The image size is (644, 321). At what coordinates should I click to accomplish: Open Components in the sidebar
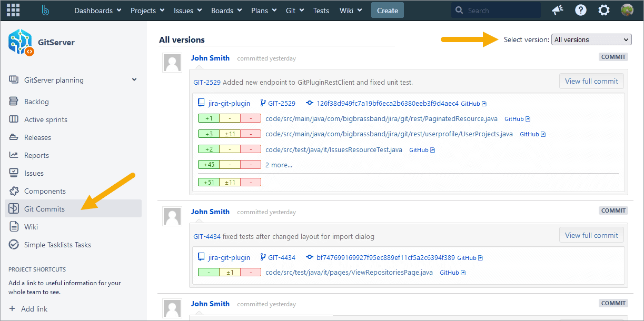(x=45, y=191)
